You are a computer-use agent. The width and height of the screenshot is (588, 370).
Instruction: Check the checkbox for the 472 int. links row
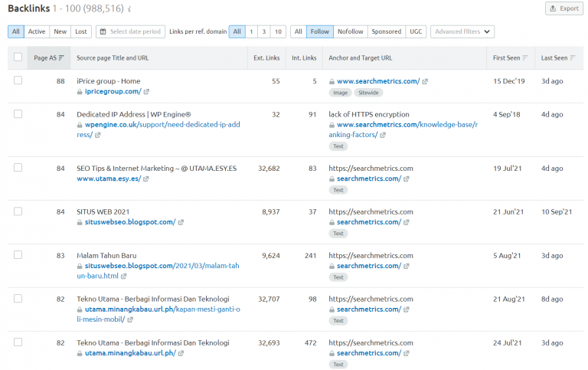[x=18, y=342]
